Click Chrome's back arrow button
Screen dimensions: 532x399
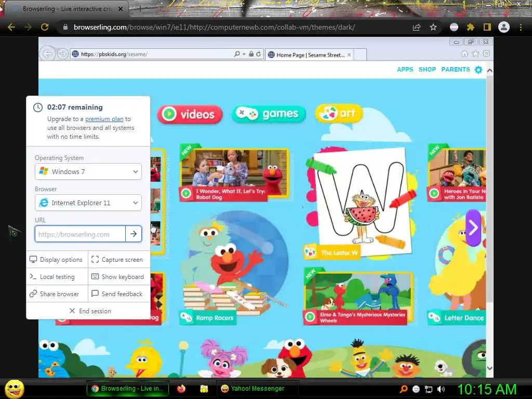tap(11, 27)
